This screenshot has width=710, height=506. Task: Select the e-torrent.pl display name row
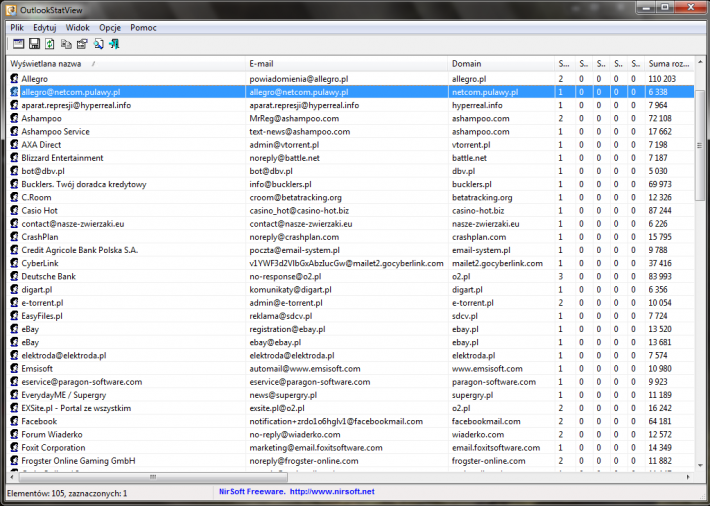(x=42, y=303)
